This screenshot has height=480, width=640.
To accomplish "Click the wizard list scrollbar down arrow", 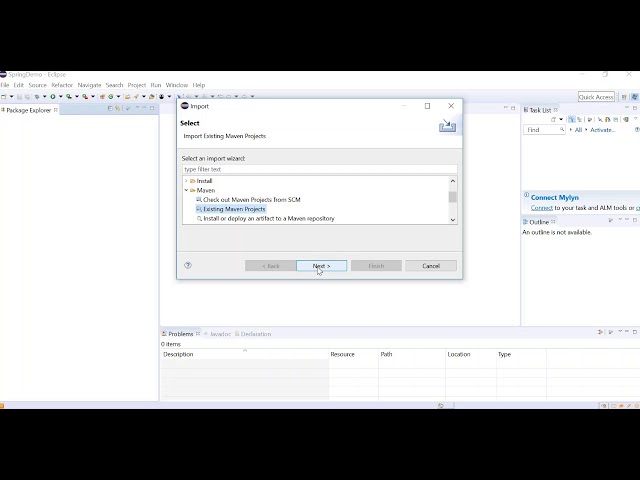I will tap(453, 220).
